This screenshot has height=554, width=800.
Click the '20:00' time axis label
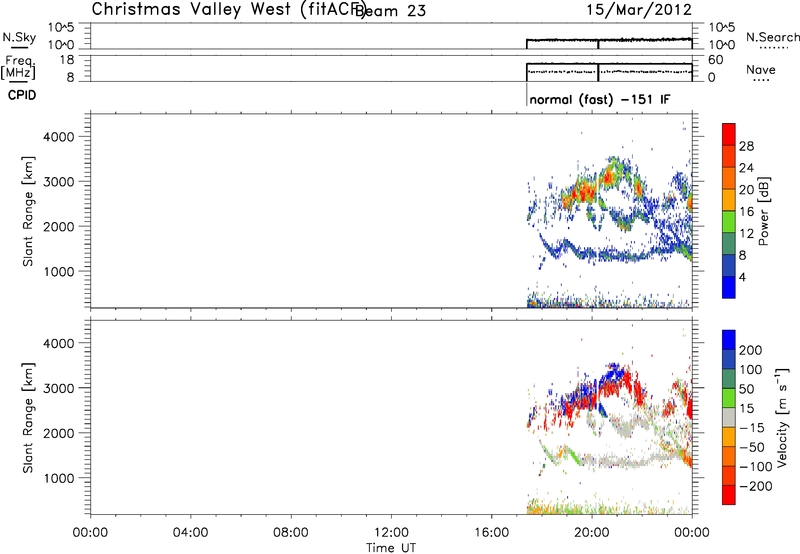(592, 533)
